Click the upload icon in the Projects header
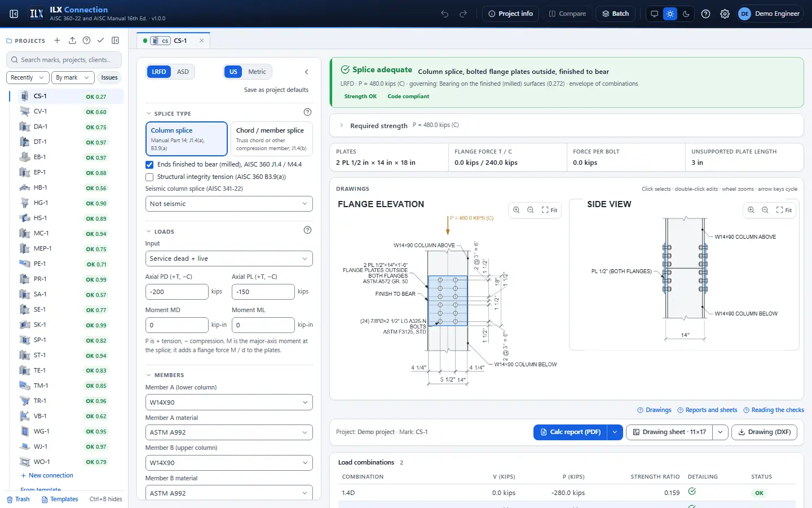 click(72, 41)
